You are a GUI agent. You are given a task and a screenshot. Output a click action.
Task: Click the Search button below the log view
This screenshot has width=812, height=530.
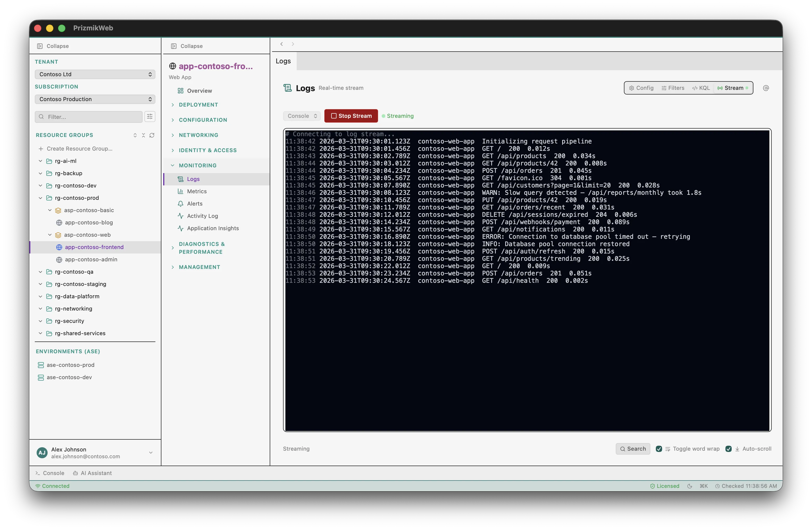click(x=633, y=449)
